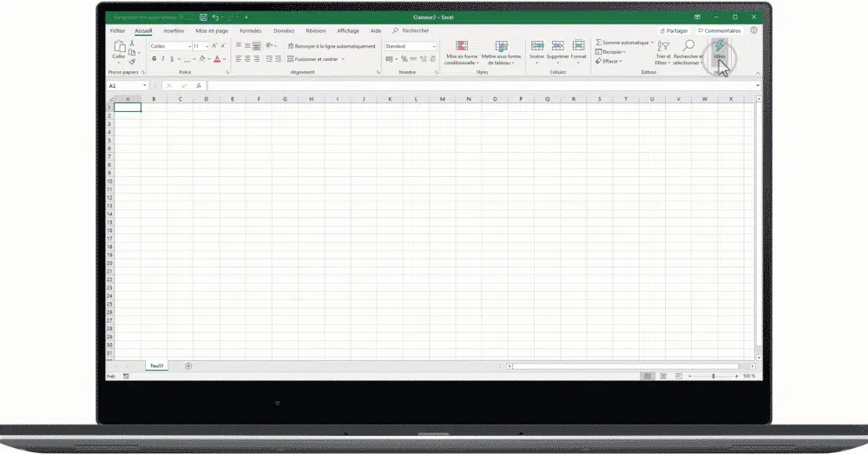Image resolution: width=868 pixels, height=454 pixels.
Task: Click the increase indent icon
Action: [278, 59]
